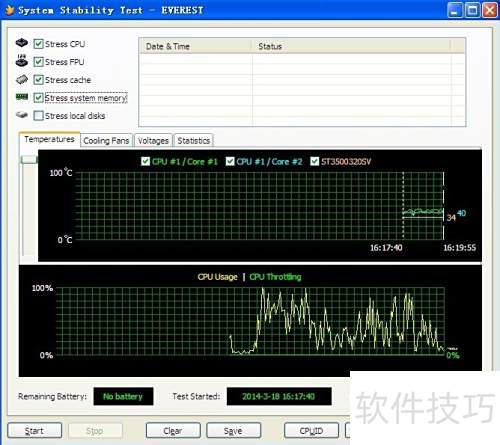Open the CPUID button
Image resolution: width=500 pixels, height=445 pixels.
tap(311, 431)
